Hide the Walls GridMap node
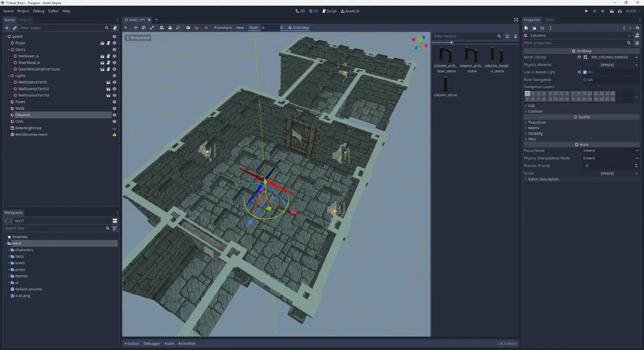This screenshot has height=350, width=644. point(114,108)
